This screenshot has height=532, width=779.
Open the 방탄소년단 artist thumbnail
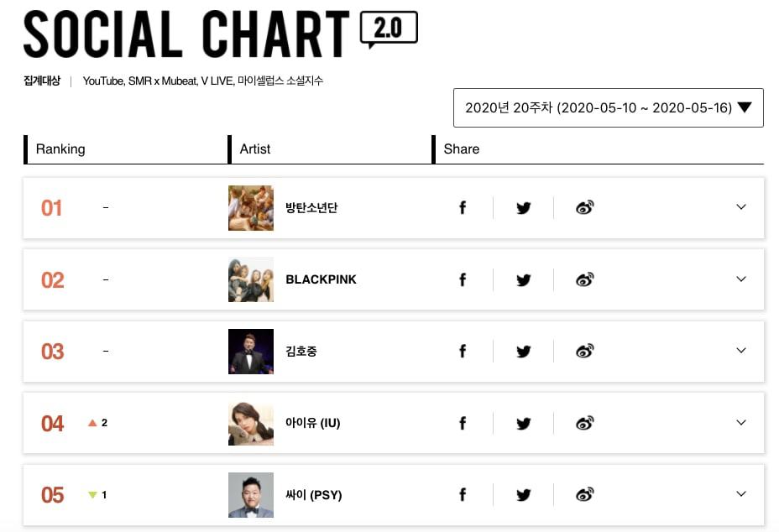point(251,208)
